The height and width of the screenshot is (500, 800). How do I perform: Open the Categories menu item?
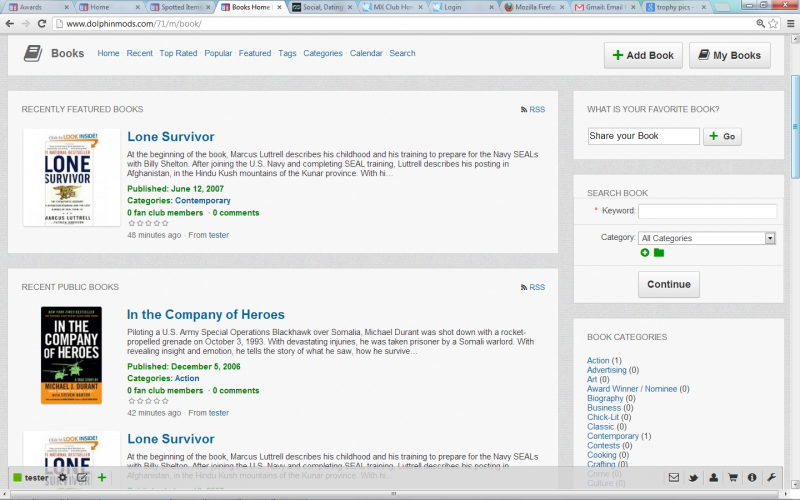(x=323, y=53)
